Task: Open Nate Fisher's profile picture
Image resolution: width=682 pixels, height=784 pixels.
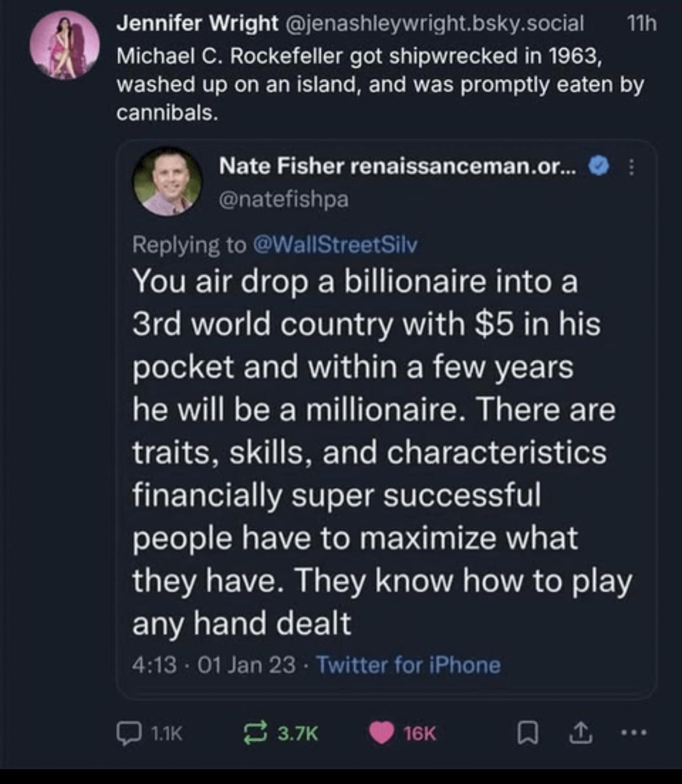Action: 167,181
